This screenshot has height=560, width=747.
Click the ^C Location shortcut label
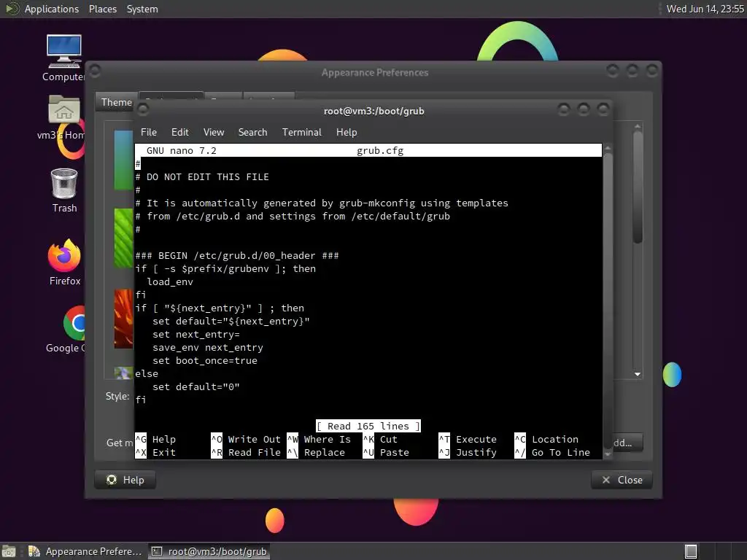pos(546,439)
